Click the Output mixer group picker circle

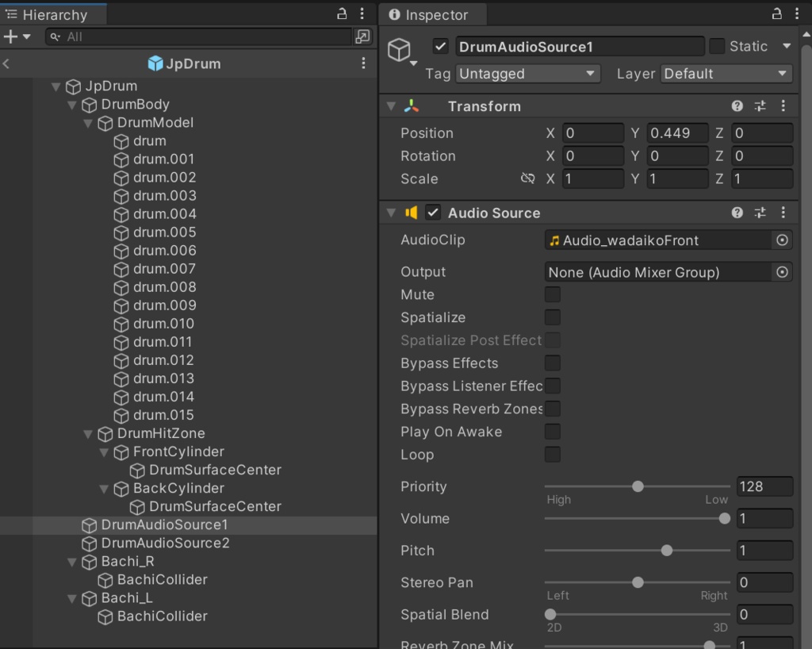(x=782, y=272)
